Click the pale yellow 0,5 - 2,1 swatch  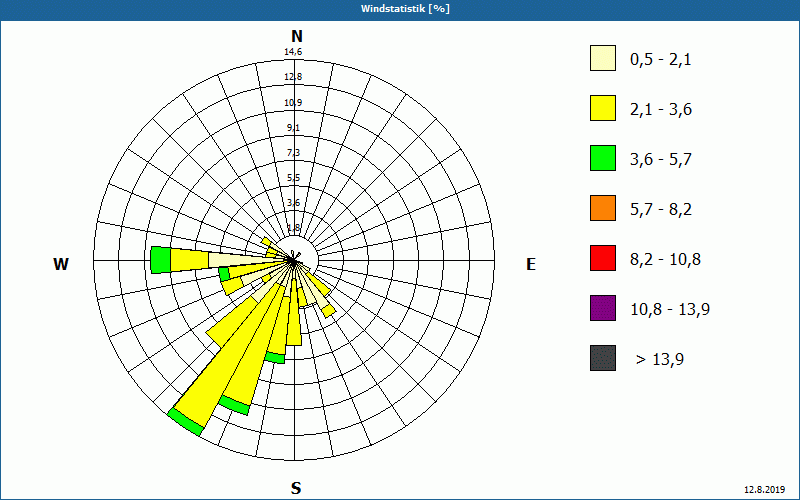pos(603,58)
